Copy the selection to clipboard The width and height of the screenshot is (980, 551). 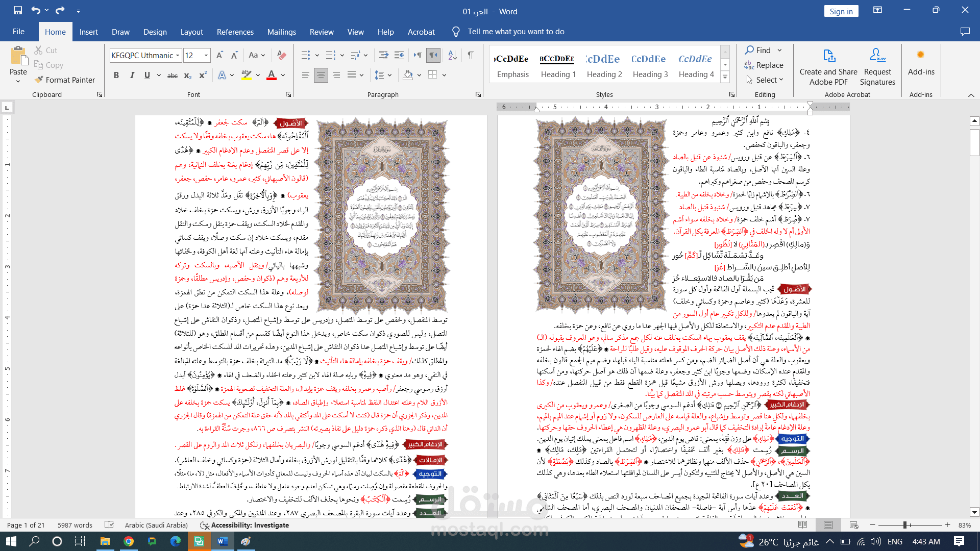tap(48, 65)
